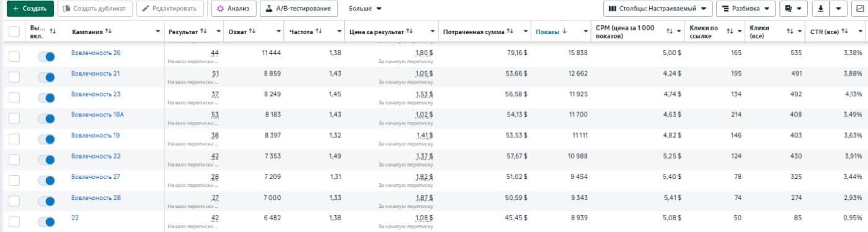Viewport: 868px width, 232px height.
Task: Expand the reports icon dropdown
Action: [793, 9]
